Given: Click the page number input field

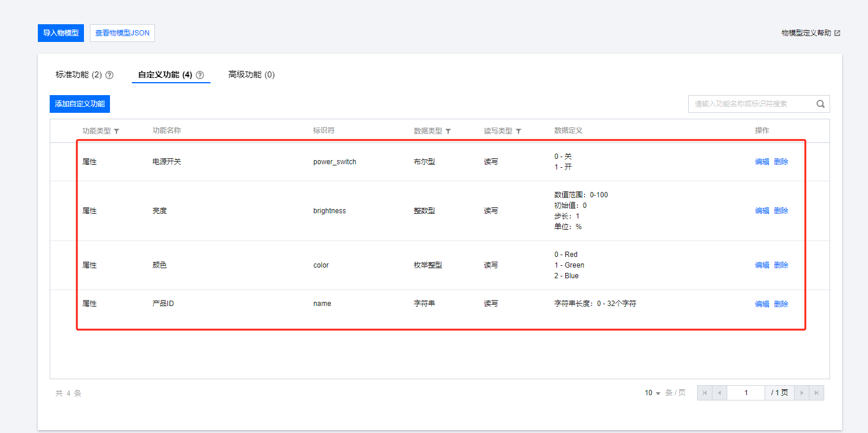Looking at the screenshot, I should (746, 393).
